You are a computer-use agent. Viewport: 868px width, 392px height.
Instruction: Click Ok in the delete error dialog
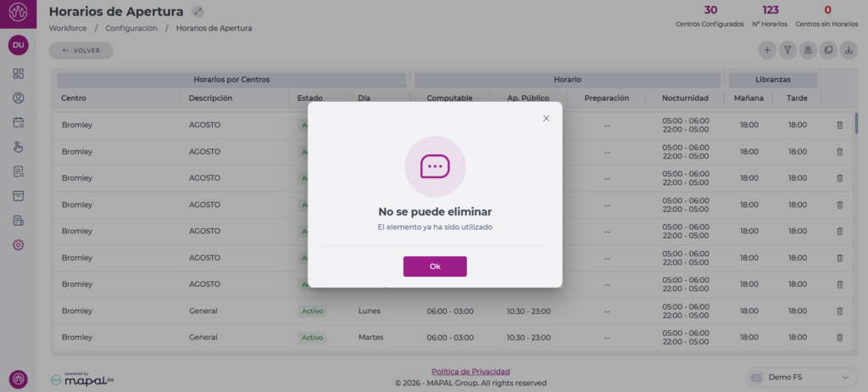434,266
